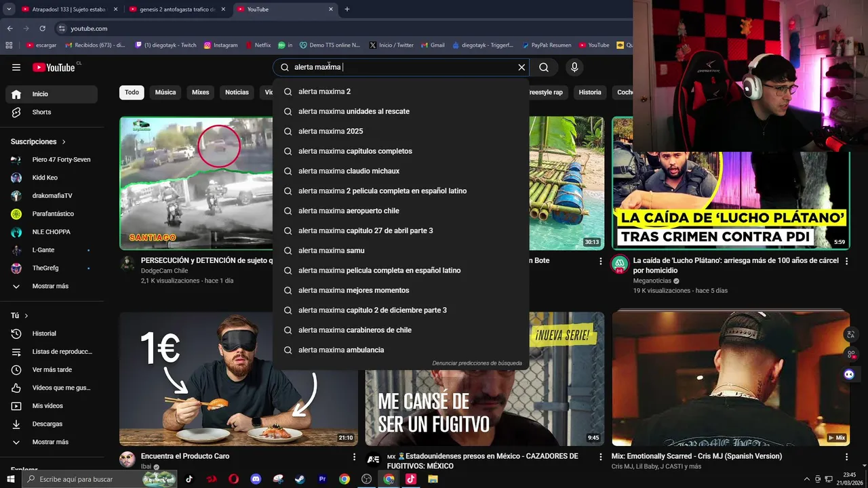Screen dimensions: 868x488
Task: Focus the search field containing 'alerta maxima'
Action: click(400, 67)
